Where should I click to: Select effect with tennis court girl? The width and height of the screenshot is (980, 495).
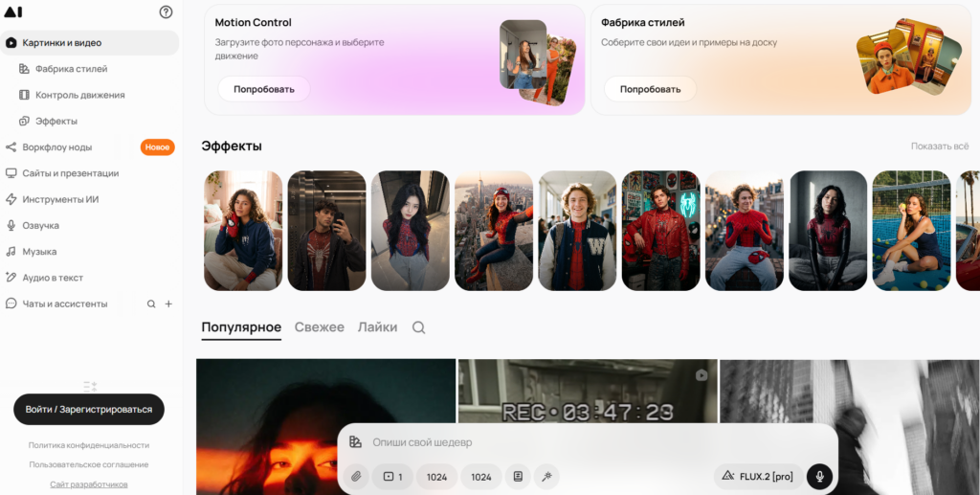coord(911,231)
